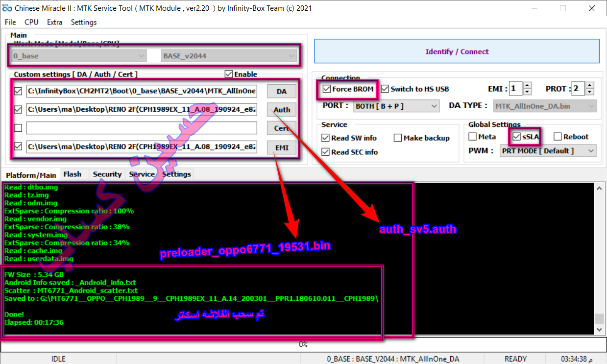Screen dimensions: 607x364
Task: Decrease the PROT value with down arrow
Action: coord(590,92)
